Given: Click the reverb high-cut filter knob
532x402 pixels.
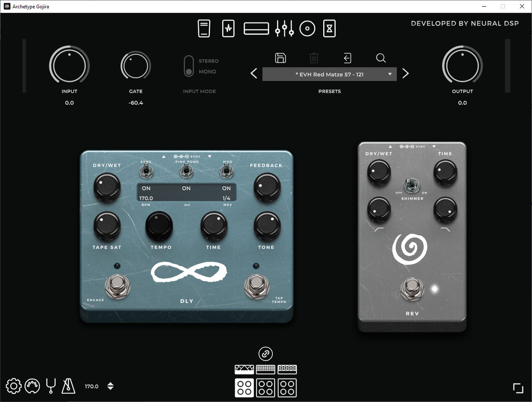Looking at the screenshot, I should pos(445,209).
